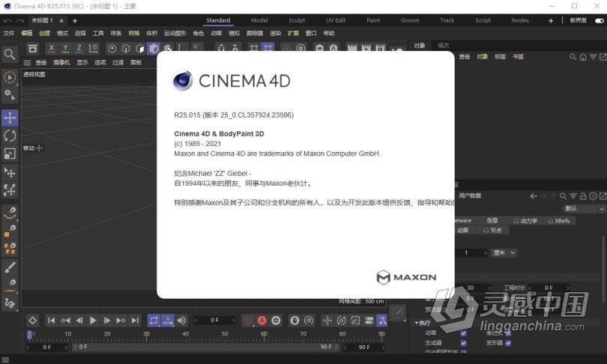This screenshot has height=364, width=607.
Task: Open the 动力学 attribute tab
Action: coord(525,221)
